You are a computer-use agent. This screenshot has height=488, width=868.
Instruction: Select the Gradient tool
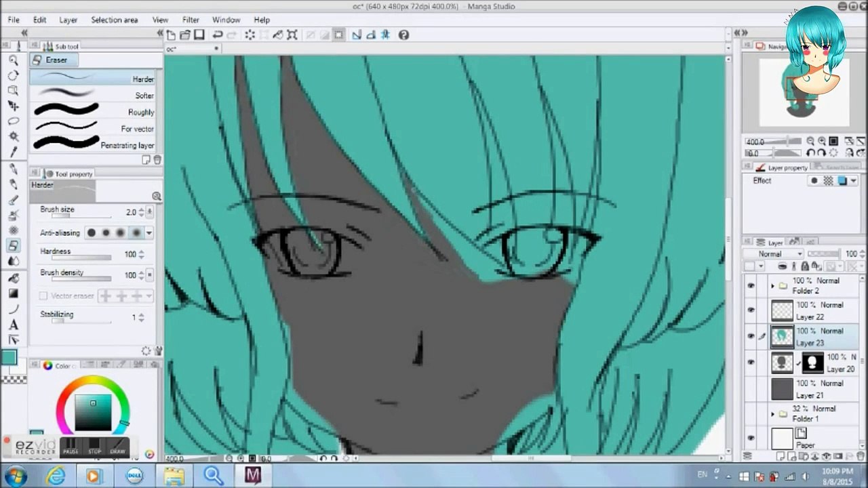[x=13, y=293]
